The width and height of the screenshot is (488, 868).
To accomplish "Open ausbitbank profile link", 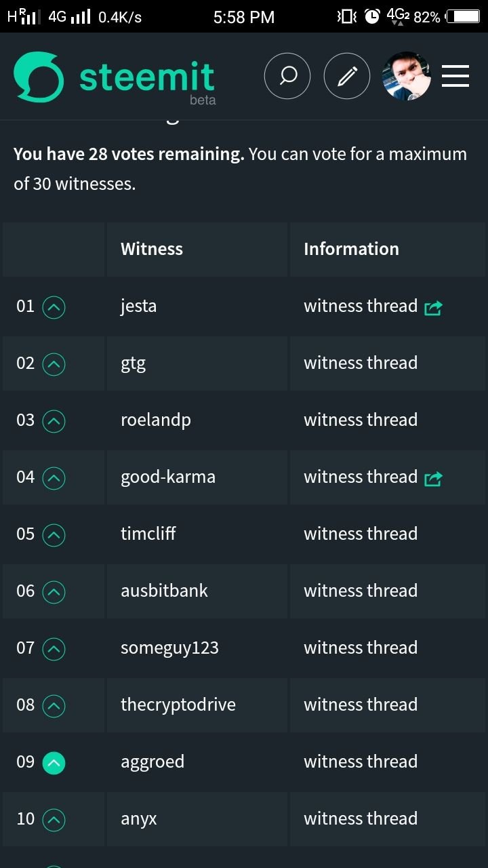I will click(164, 591).
